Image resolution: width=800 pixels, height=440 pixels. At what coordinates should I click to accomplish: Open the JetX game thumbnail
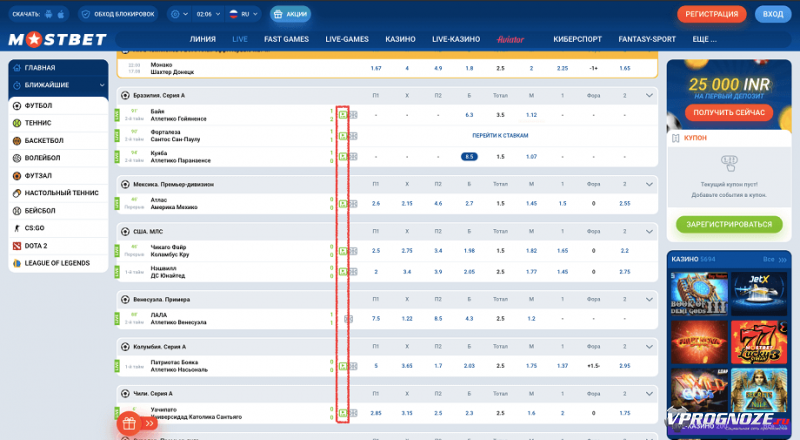(759, 294)
